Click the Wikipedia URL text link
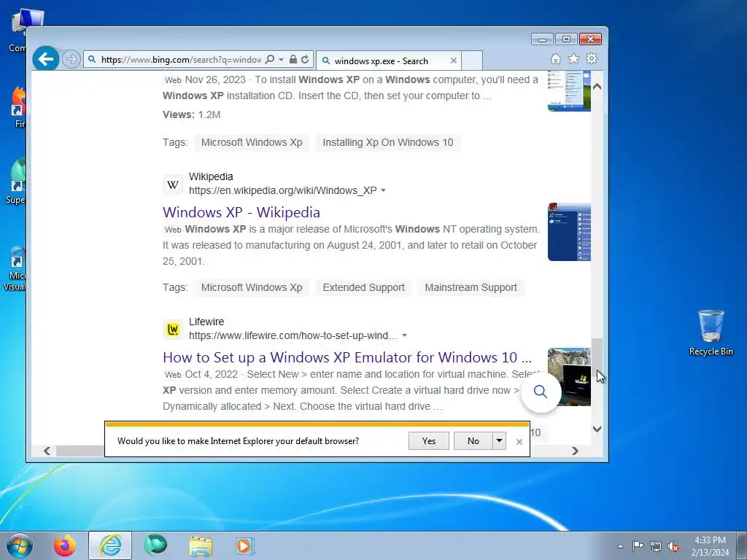Viewport: 747px width, 560px height. point(282,190)
